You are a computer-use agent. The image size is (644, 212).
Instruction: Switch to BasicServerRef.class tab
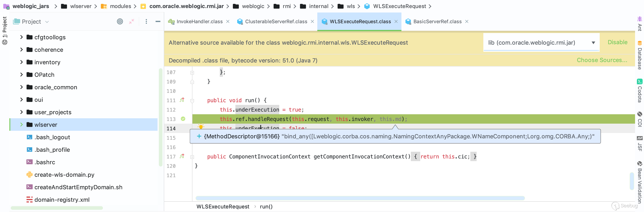point(437,21)
